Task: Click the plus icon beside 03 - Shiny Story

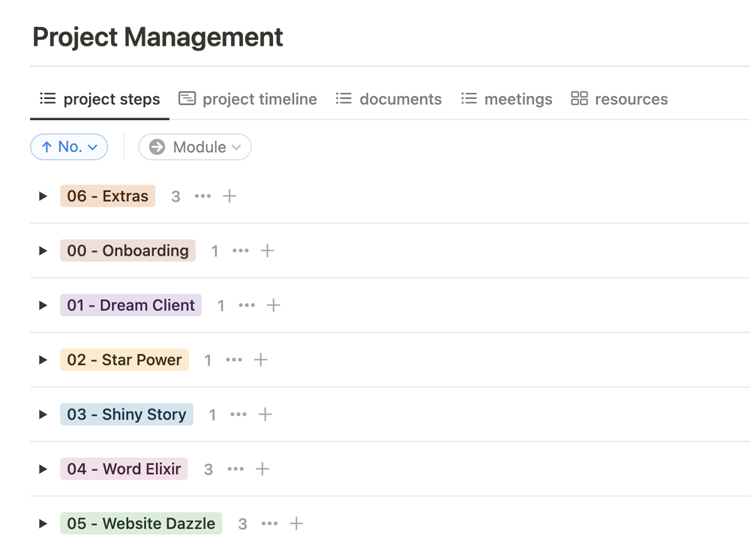Action: point(265,415)
